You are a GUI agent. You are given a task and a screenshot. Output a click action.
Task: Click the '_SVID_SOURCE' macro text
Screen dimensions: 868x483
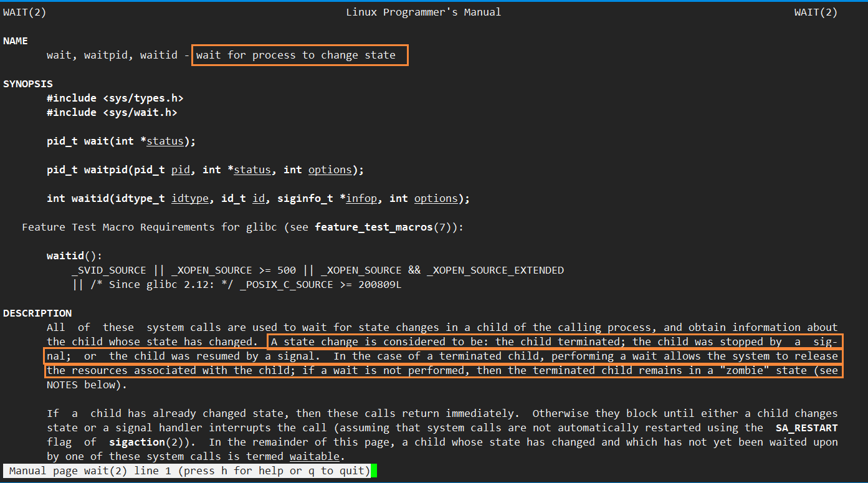pos(109,270)
